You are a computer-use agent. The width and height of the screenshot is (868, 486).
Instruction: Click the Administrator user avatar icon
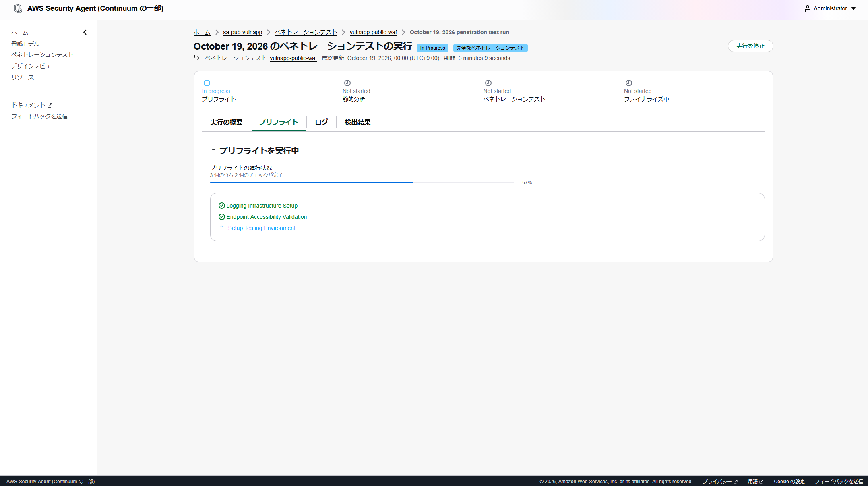tap(807, 8)
